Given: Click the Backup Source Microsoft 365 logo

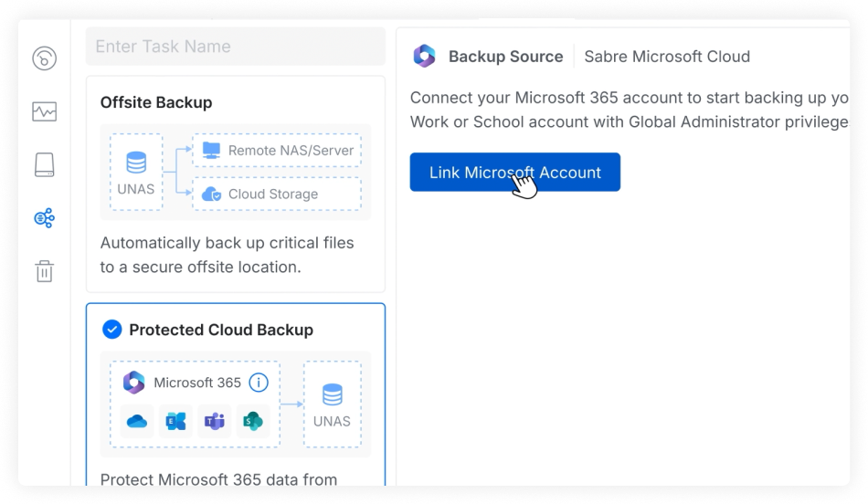Looking at the screenshot, I should point(424,57).
